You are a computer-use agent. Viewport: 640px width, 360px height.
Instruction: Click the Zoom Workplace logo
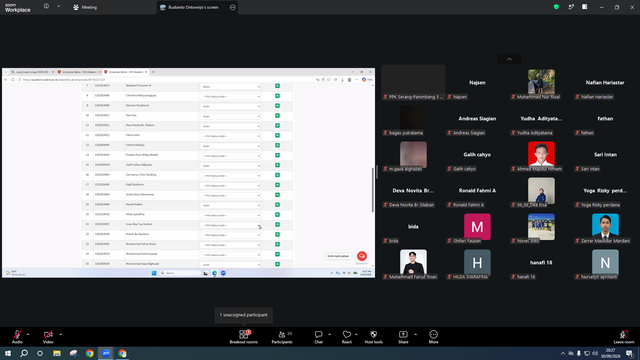(18, 8)
